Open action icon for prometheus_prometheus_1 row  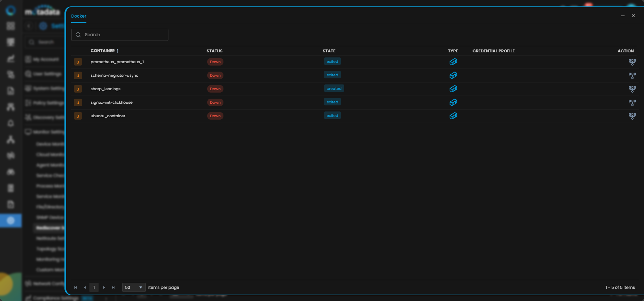(632, 62)
